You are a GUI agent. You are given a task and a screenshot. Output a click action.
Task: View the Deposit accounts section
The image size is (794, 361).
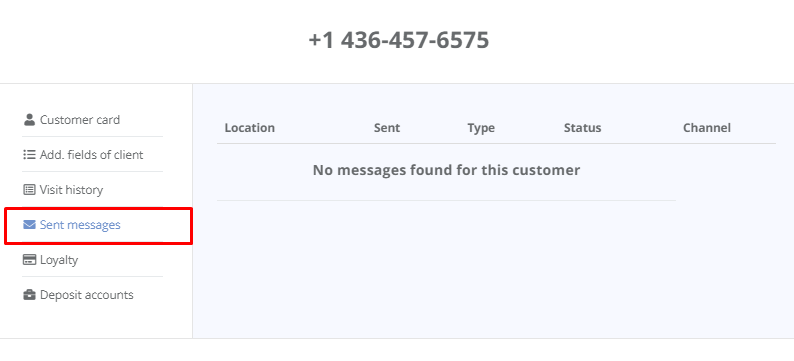[x=87, y=295]
